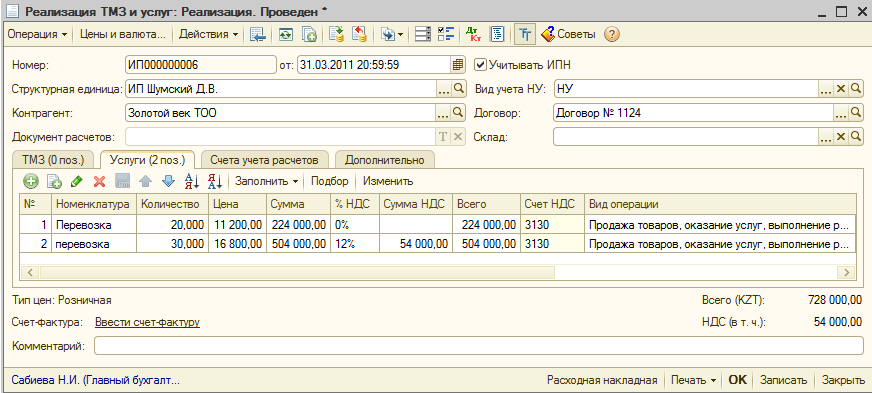This screenshot has width=872, height=393.
Task: Switch to ТМЗ (0 поз.) tab
Action: [x=53, y=160]
